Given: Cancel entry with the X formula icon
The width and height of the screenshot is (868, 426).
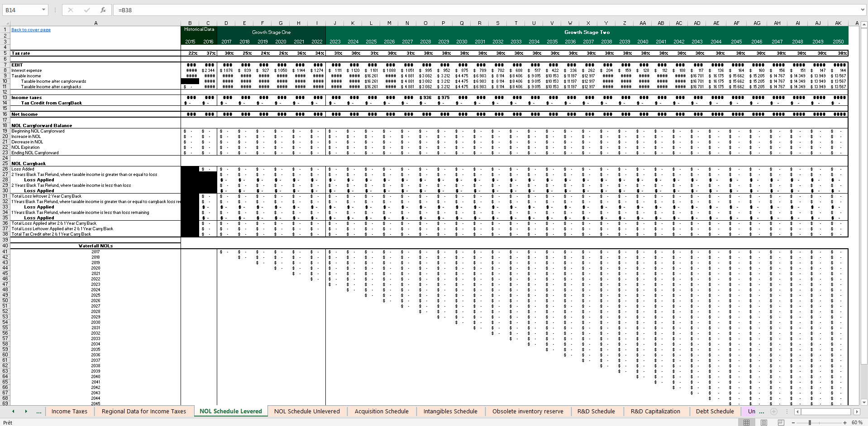Looking at the screenshot, I should click(71, 10).
